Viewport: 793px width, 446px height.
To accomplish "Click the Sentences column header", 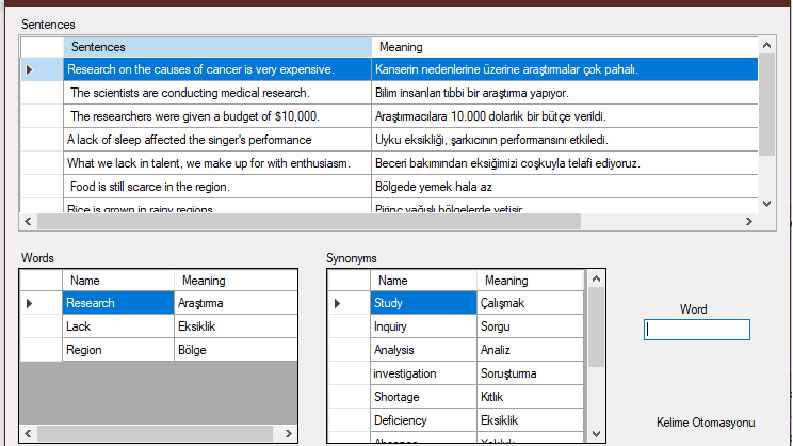I will 217,47.
